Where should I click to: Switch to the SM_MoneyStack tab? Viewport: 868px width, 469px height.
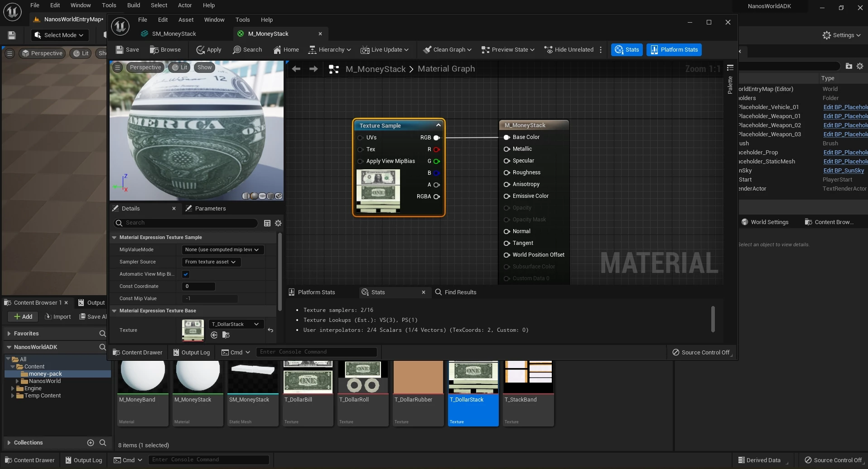click(x=174, y=34)
